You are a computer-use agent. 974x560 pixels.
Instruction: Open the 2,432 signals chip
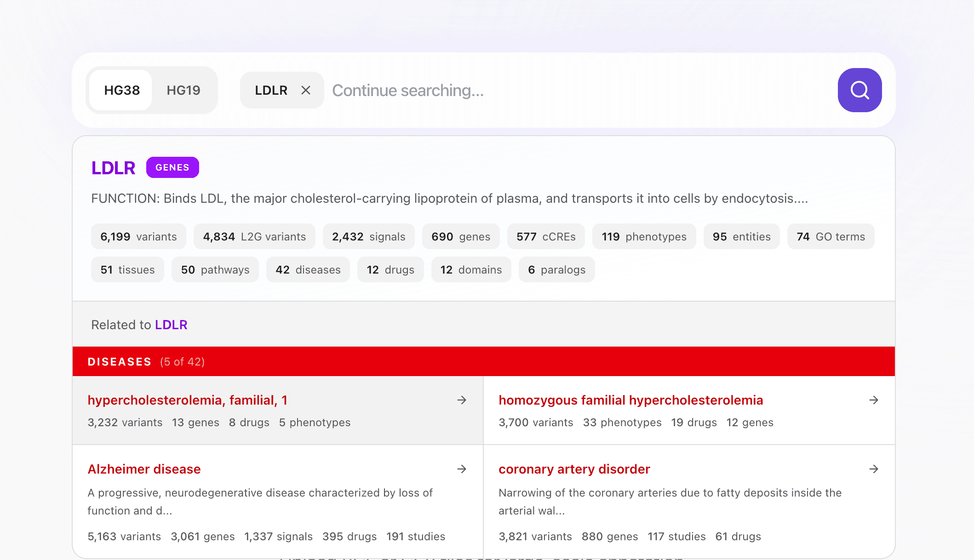click(369, 236)
